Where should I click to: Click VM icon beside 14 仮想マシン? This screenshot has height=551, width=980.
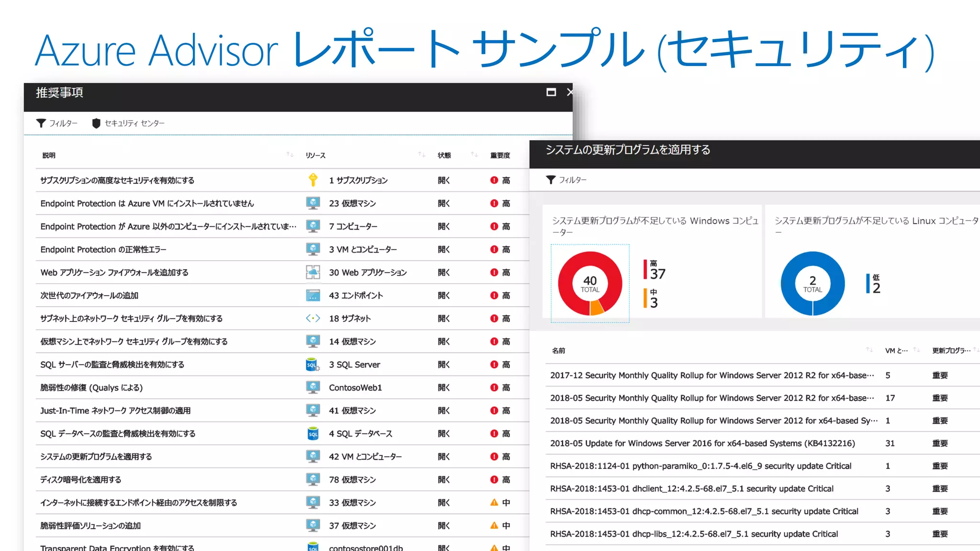[313, 342]
